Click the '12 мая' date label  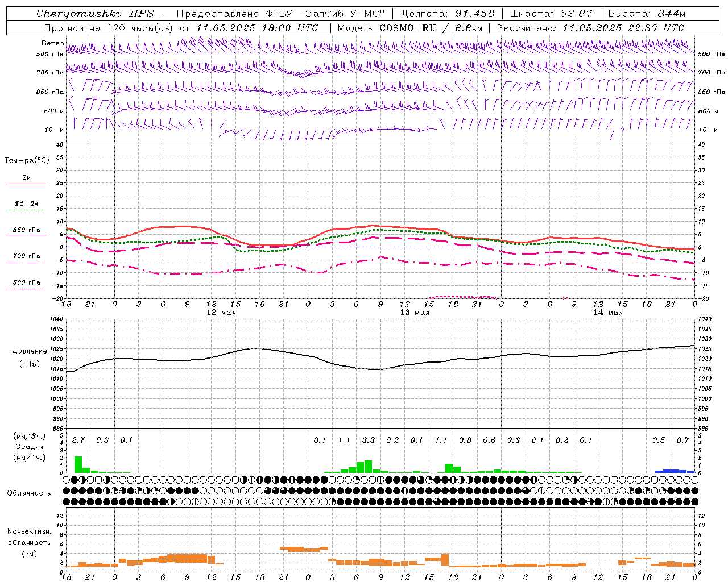[x=221, y=313]
